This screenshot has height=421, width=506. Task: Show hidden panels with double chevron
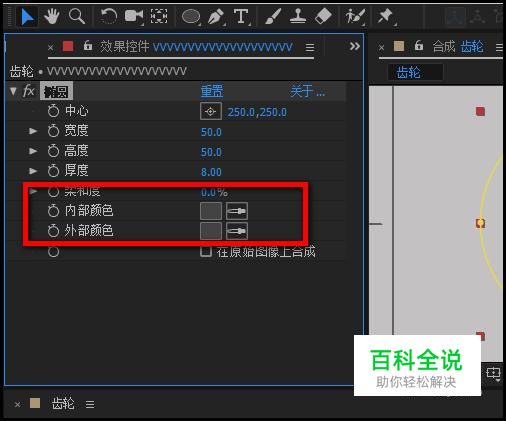[355, 46]
